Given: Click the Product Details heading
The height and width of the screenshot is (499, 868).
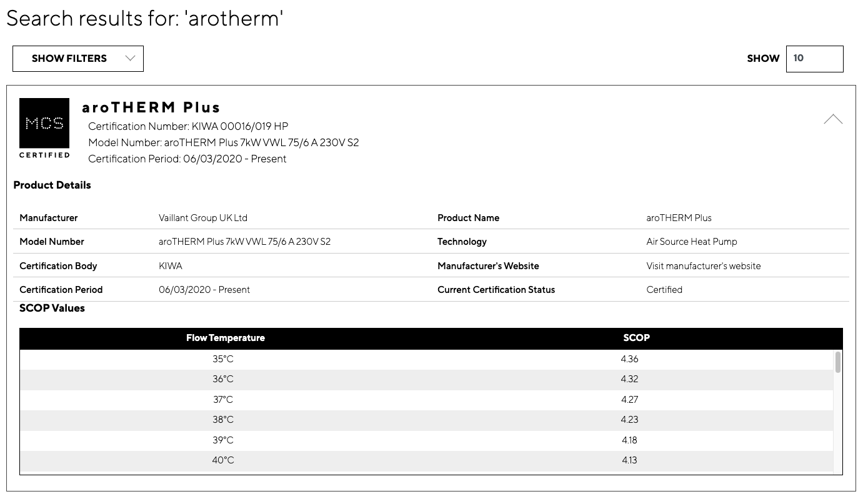Looking at the screenshot, I should tap(52, 185).
